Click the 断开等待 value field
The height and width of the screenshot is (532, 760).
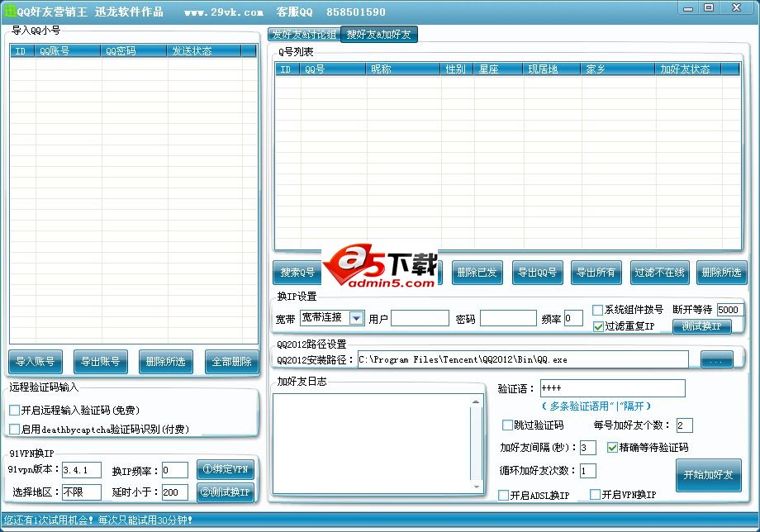tap(730, 310)
